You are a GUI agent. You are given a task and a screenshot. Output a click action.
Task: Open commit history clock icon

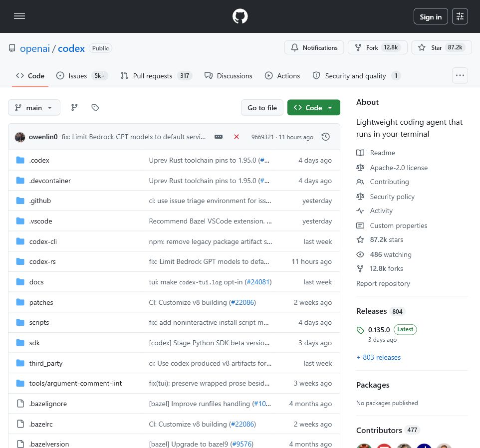click(326, 137)
